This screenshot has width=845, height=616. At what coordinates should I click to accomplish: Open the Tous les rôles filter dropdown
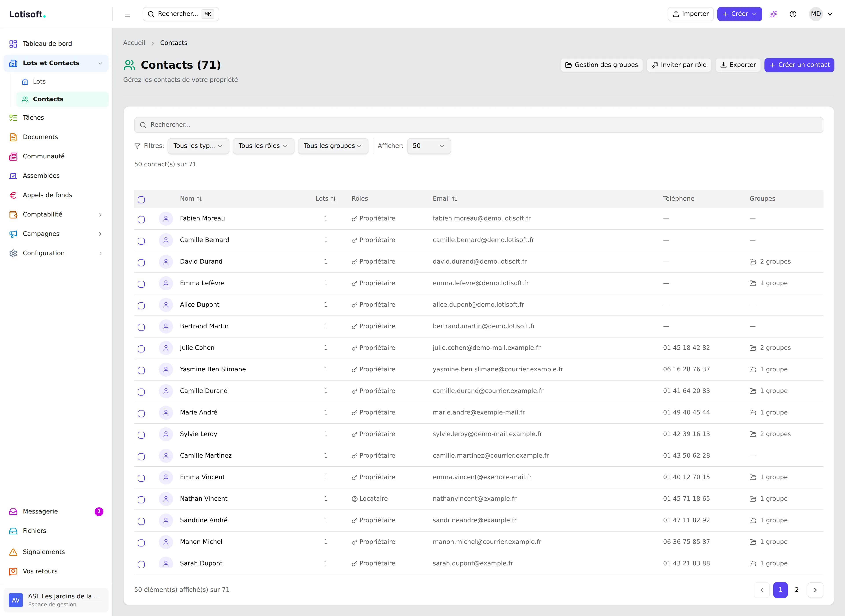coord(263,146)
